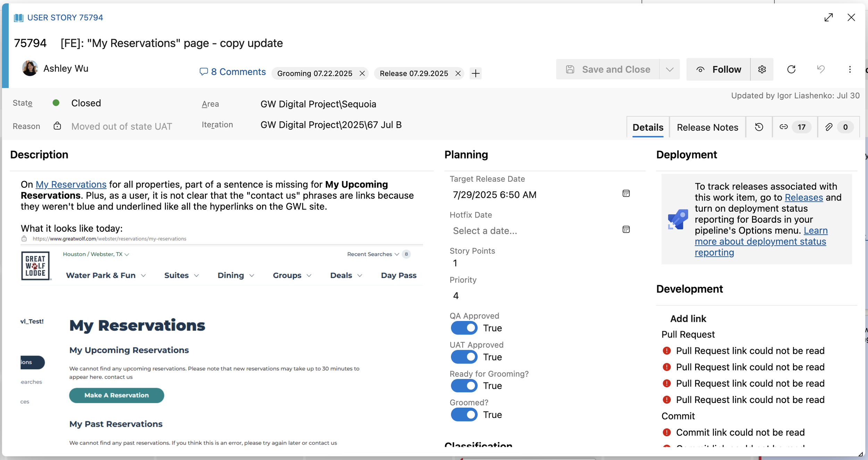Turn off the Groomed? switch
Image resolution: width=868 pixels, height=460 pixels.
pos(464,414)
